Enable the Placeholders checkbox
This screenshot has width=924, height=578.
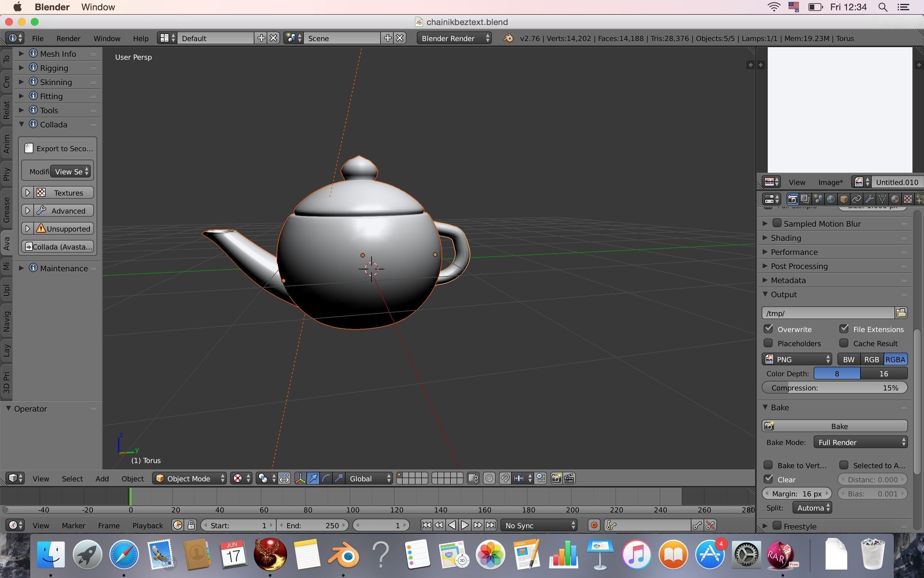[x=768, y=343]
